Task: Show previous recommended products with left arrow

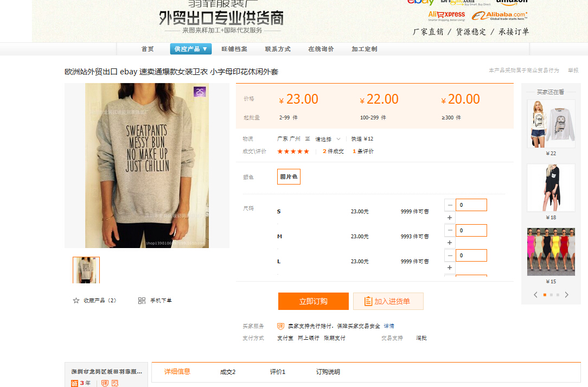Action: click(535, 295)
